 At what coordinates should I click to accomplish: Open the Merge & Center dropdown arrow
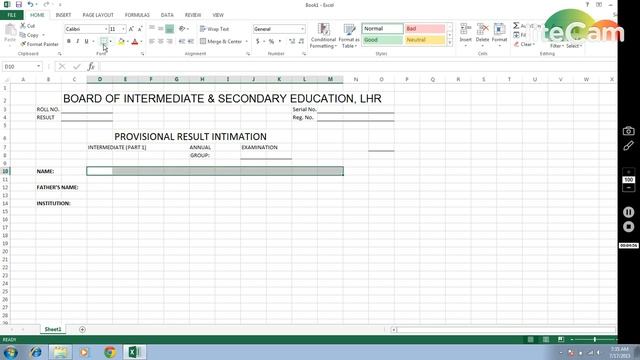pyautogui.click(x=247, y=41)
